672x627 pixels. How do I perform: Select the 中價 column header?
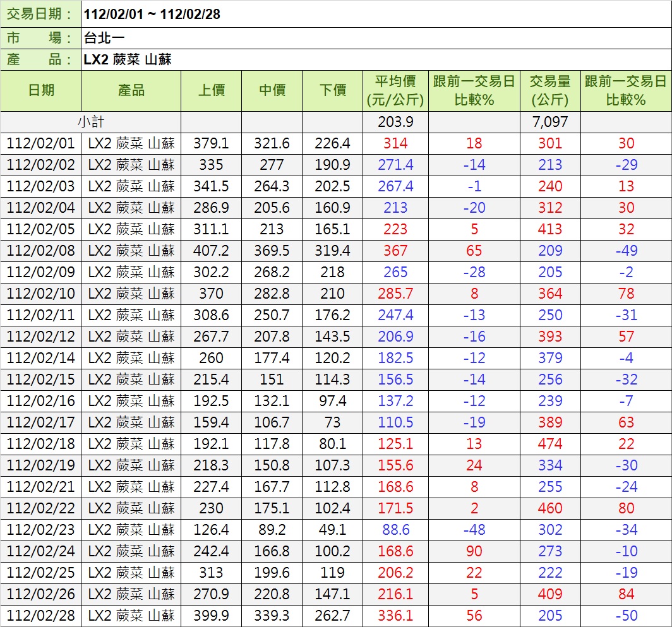click(x=272, y=91)
